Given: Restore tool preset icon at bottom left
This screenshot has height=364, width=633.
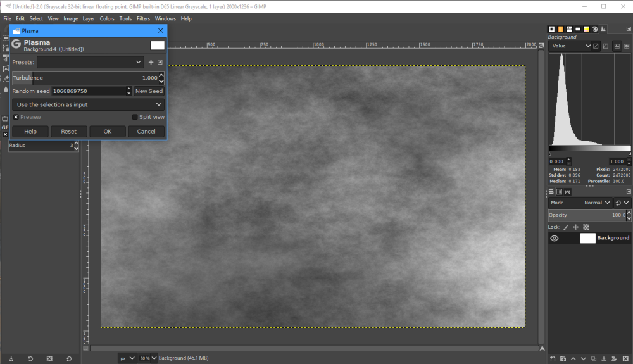Looking at the screenshot, I should (30, 359).
